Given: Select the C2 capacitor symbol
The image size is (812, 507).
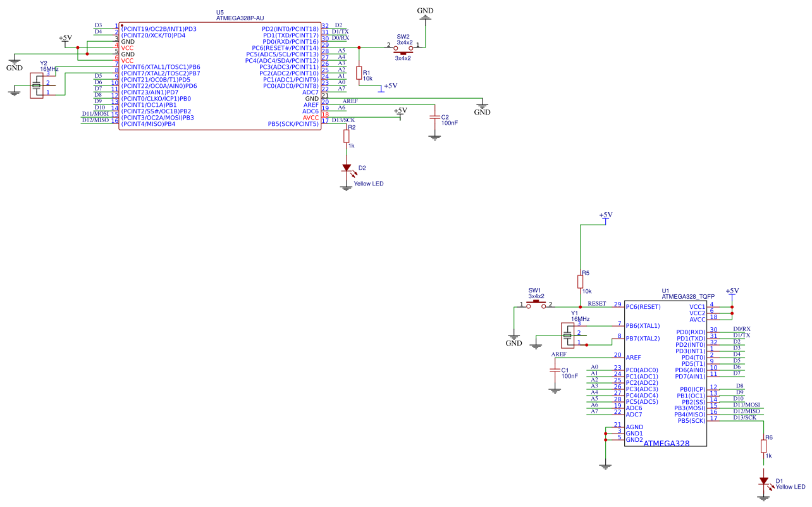Looking at the screenshot, I should tap(434, 117).
